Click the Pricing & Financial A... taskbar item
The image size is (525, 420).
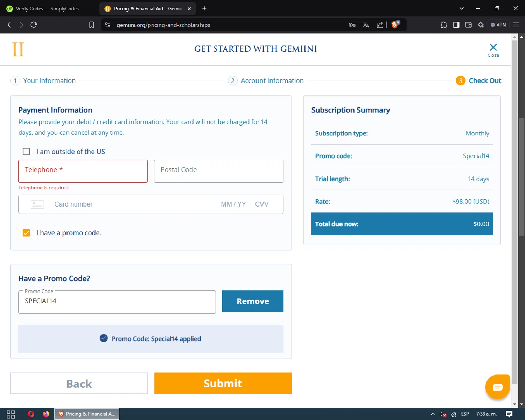point(87,414)
